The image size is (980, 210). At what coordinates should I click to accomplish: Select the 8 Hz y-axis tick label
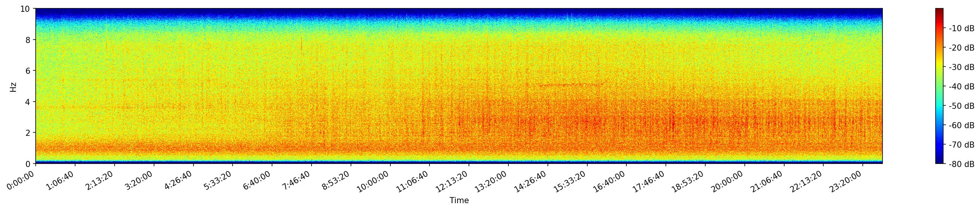pyautogui.click(x=28, y=40)
